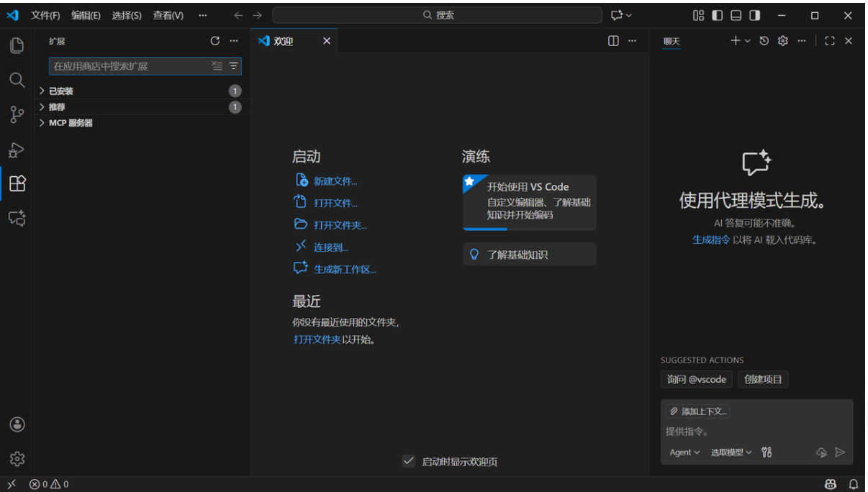Open the 选择(S) menu
Viewport: 868px width, 492px height.
click(127, 15)
